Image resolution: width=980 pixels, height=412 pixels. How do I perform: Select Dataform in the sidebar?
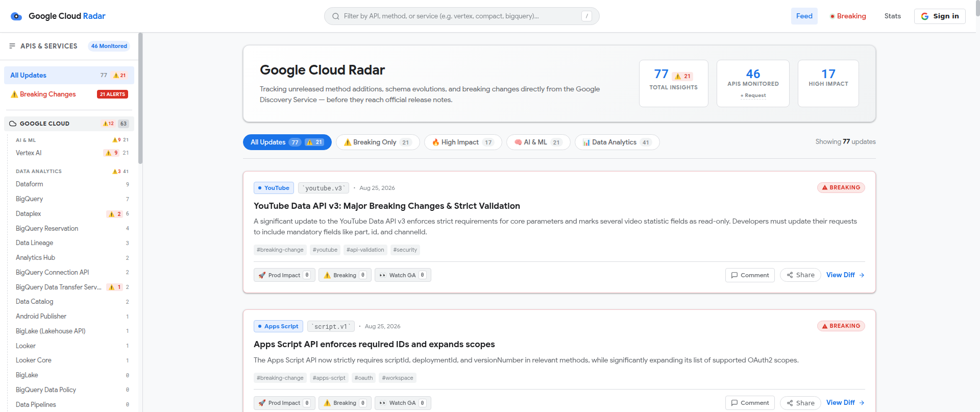(x=72, y=184)
